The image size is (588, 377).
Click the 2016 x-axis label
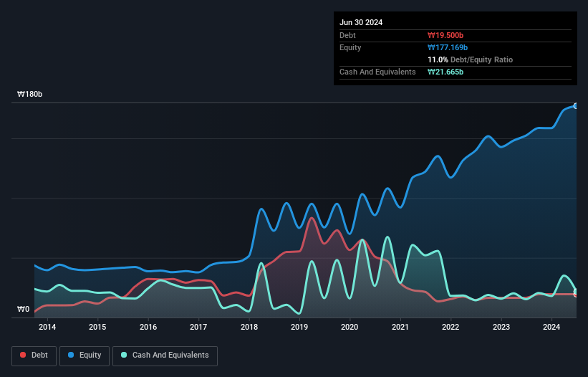pos(148,327)
